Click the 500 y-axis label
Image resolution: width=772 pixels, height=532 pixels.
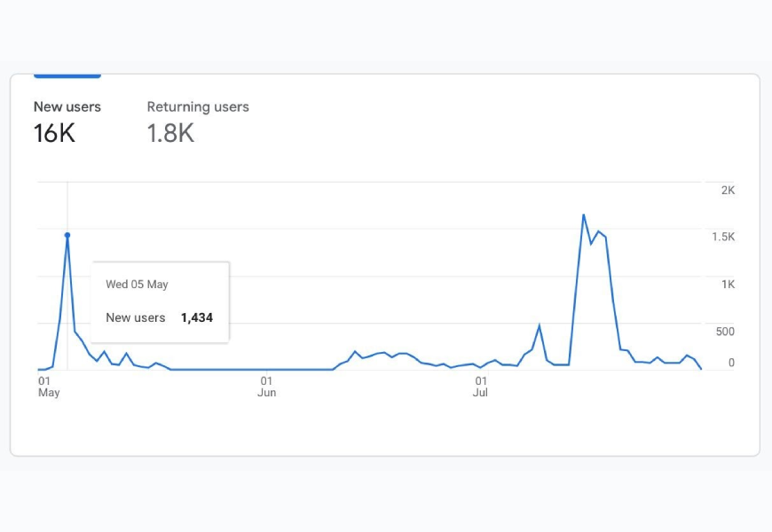click(x=725, y=332)
